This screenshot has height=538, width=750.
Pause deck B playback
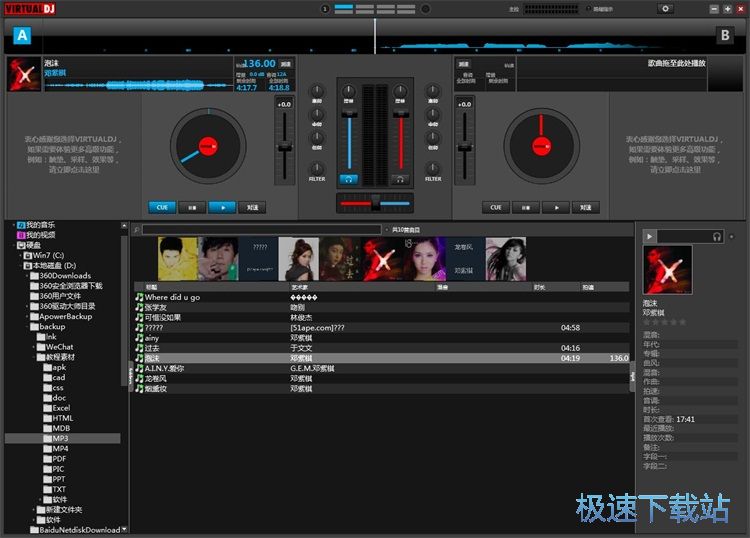526,208
